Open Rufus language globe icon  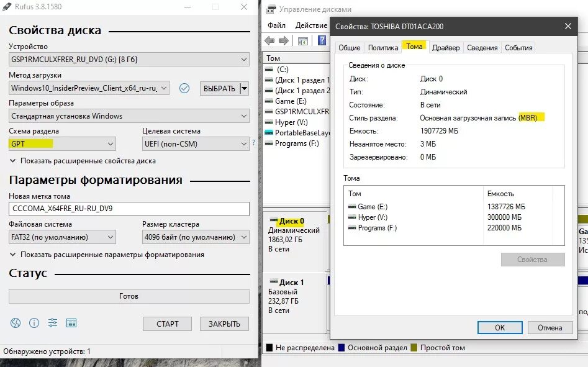pos(16,323)
